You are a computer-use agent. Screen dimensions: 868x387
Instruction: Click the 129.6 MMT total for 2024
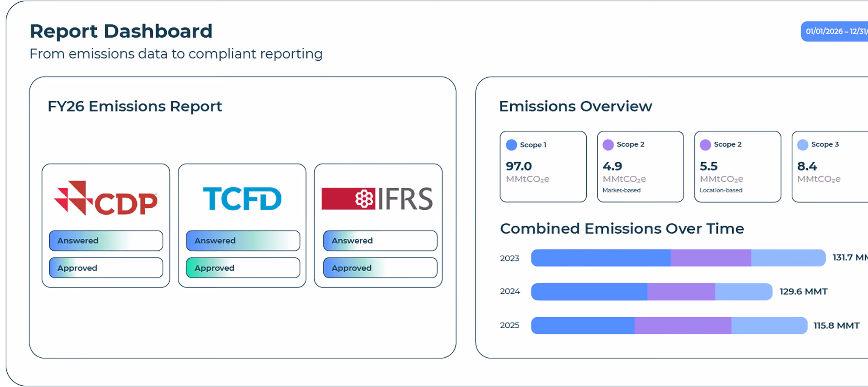click(804, 292)
